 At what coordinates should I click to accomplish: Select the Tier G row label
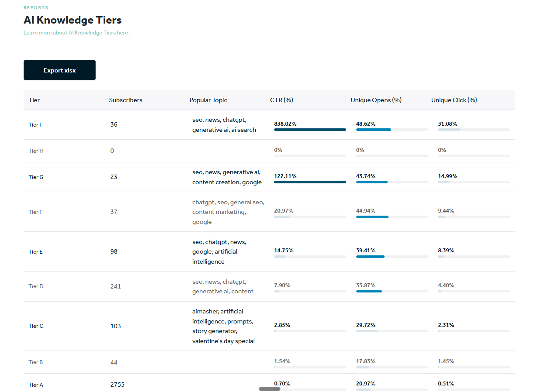[36, 177]
